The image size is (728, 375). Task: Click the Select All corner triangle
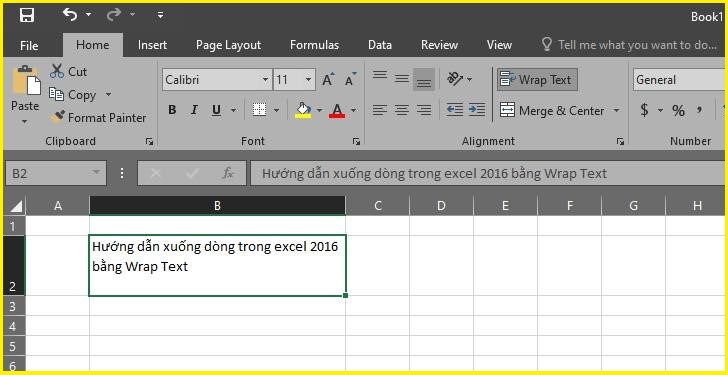coord(15,206)
